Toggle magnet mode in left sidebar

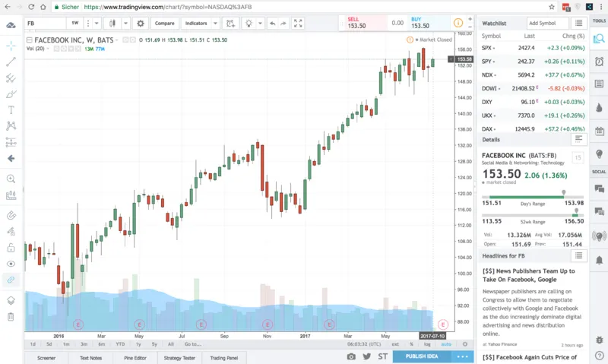(x=11, y=216)
